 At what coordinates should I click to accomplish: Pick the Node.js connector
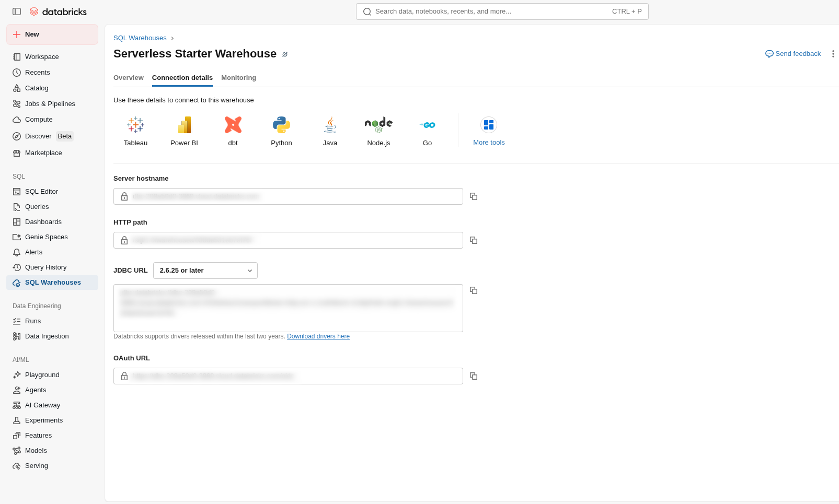[x=378, y=132]
